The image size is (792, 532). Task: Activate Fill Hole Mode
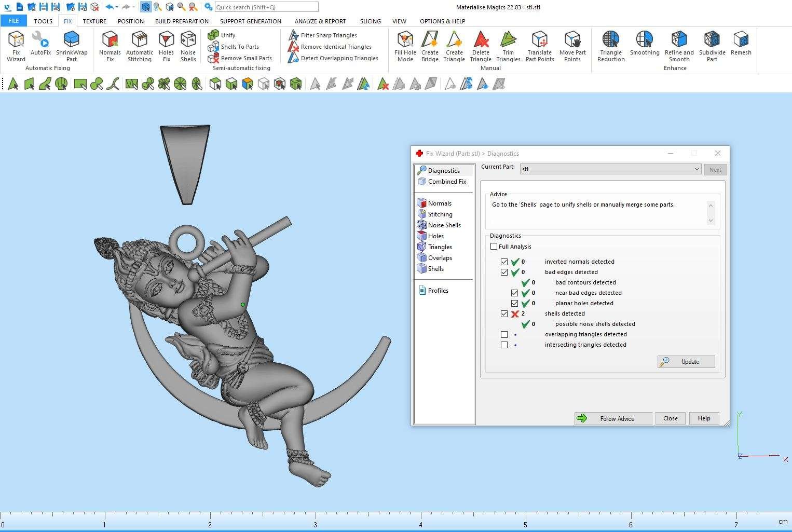405,46
